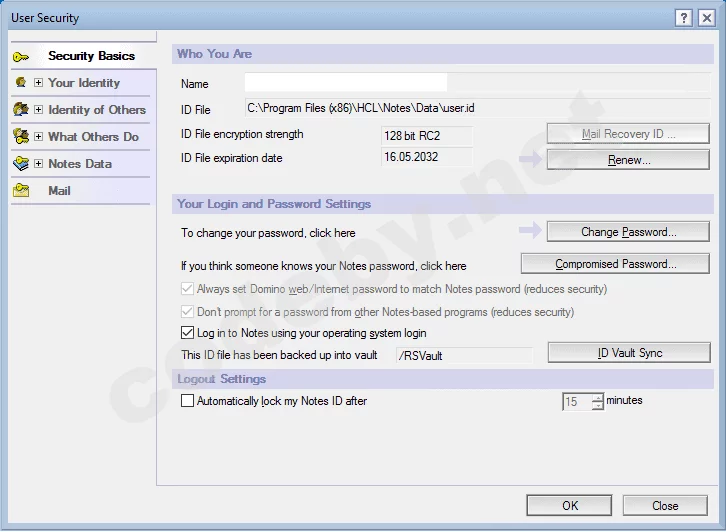The image size is (726, 532).
Task: Click the Mail envelope icon
Action: [21, 191]
